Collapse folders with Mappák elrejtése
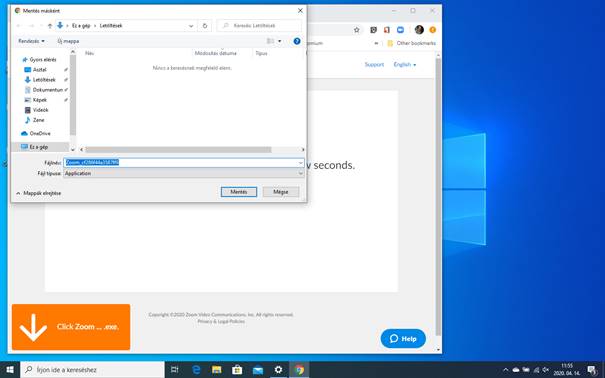This screenshot has width=605, height=378. [x=39, y=193]
